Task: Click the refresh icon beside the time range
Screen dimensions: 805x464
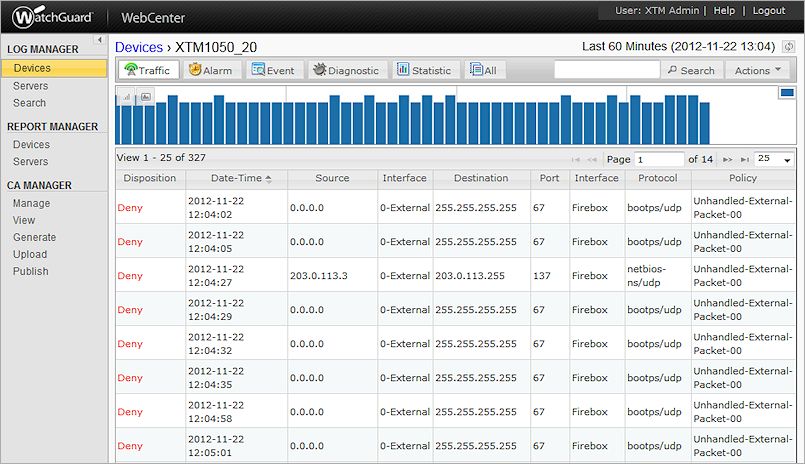Action: coord(789,47)
